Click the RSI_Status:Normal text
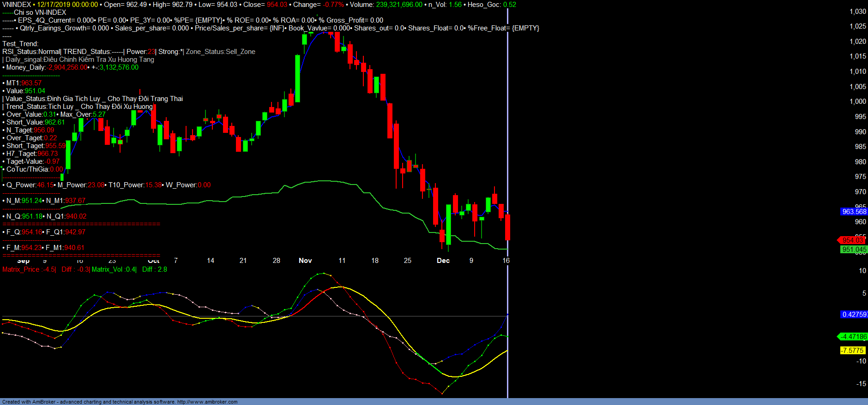This screenshot has height=405, width=868. (x=31, y=52)
